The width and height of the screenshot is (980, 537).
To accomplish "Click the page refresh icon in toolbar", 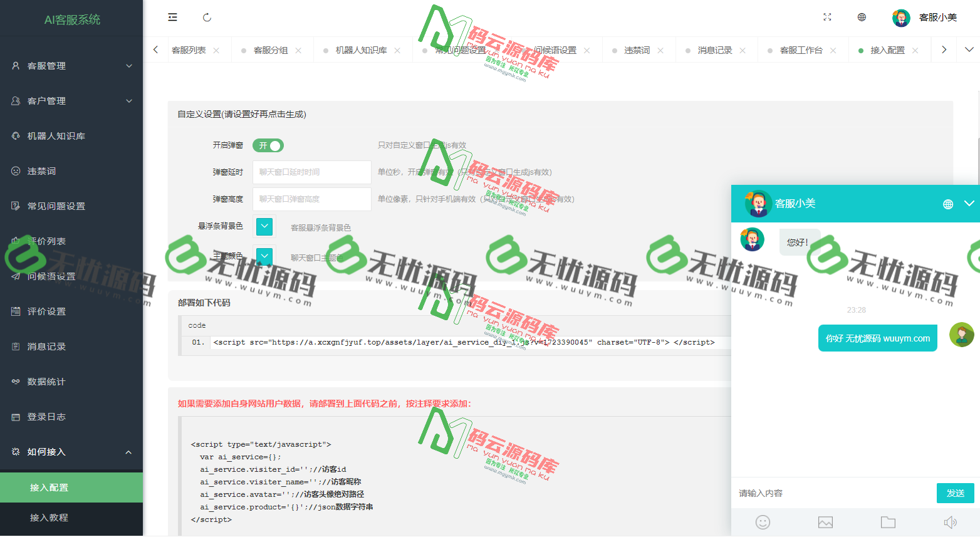I will click(x=207, y=17).
